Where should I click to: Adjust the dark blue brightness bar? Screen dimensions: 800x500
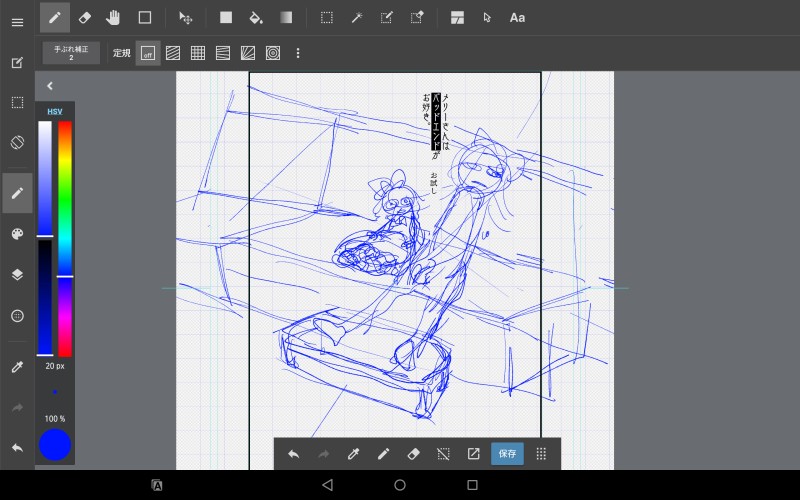(x=45, y=297)
